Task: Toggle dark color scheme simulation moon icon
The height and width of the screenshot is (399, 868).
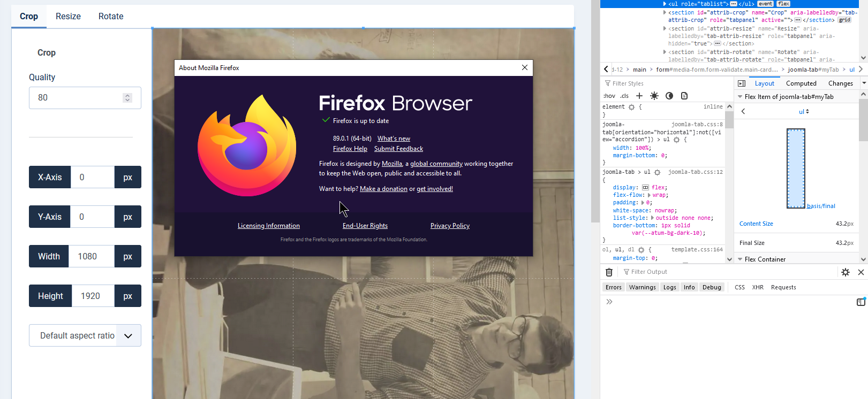Action: tap(669, 96)
